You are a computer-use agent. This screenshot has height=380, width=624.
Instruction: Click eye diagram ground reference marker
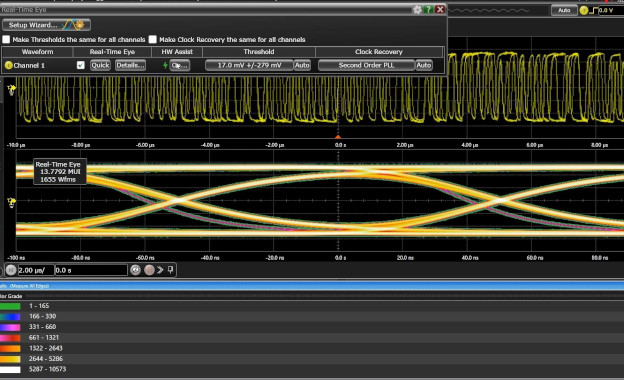(x=12, y=203)
